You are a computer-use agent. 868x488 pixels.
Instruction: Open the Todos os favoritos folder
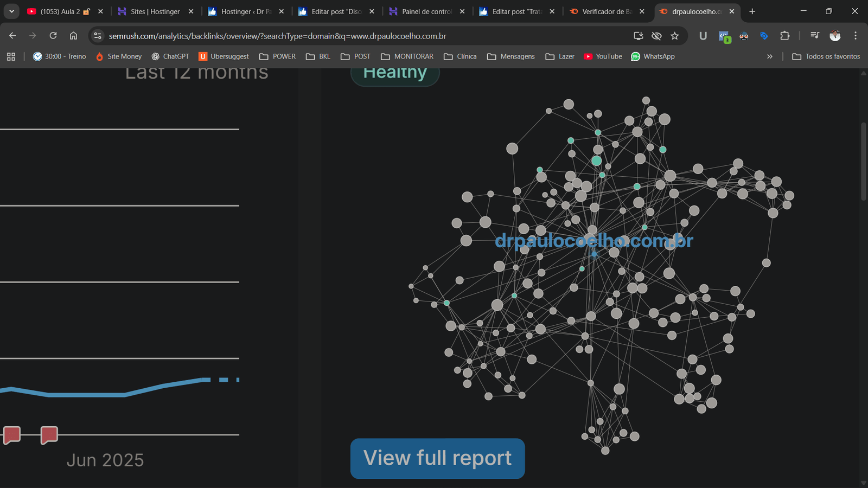tap(826, 56)
